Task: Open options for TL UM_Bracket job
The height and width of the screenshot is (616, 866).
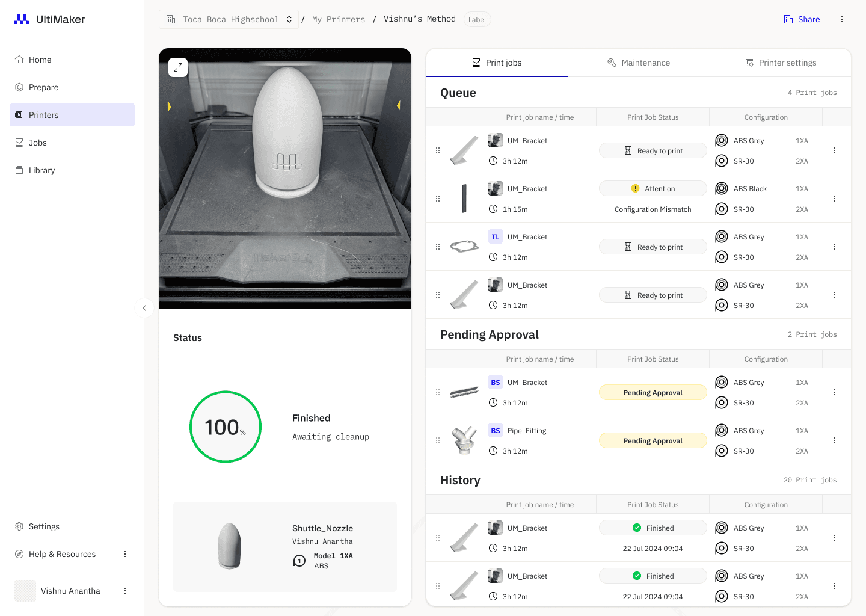Action: tap(835, 247)
